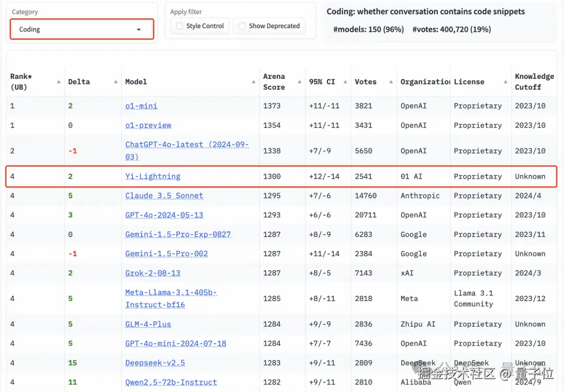
Task: Select Arena Score 1300 for Yi-Lightning
Action: 272,176
